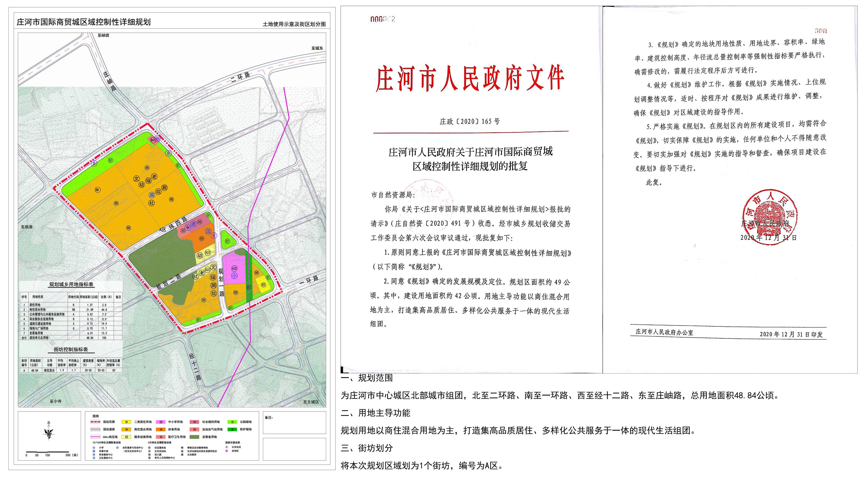Select the 加油加气站用地 legend swatch
The width and height of the screenshot is (868, 477).
(x=194, y=429)
